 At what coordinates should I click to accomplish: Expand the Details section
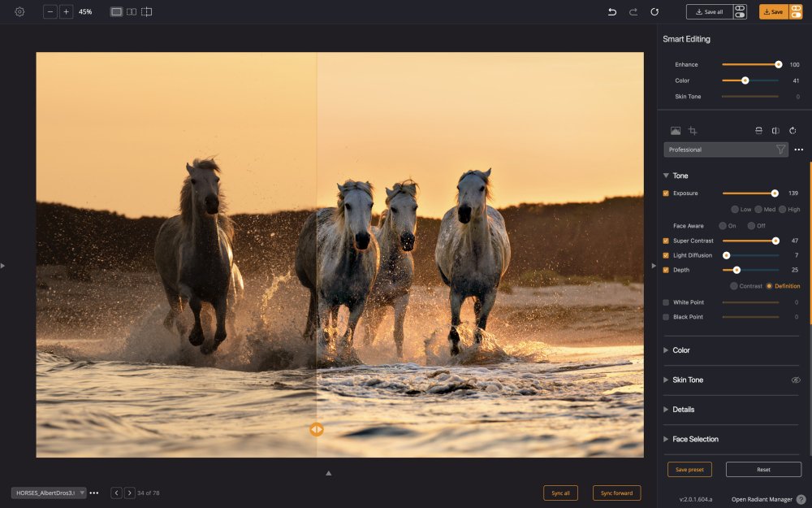click(x=666, y=410)
